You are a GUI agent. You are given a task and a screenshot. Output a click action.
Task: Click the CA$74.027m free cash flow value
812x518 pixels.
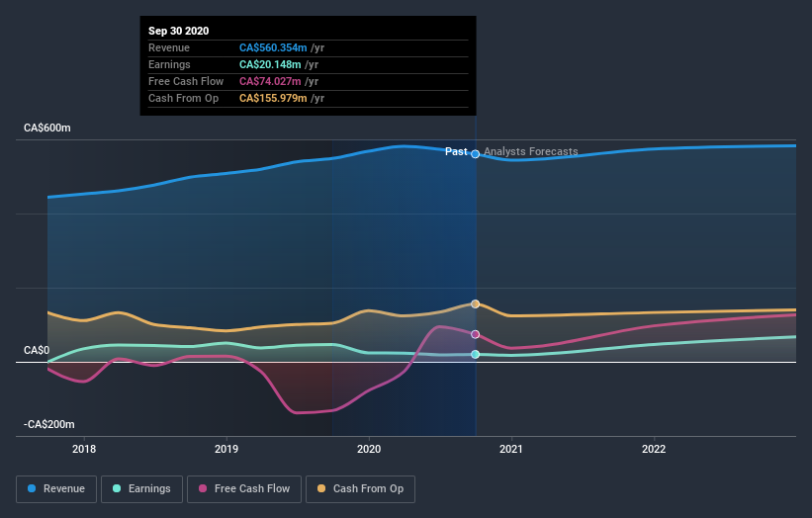coord(270,81)
